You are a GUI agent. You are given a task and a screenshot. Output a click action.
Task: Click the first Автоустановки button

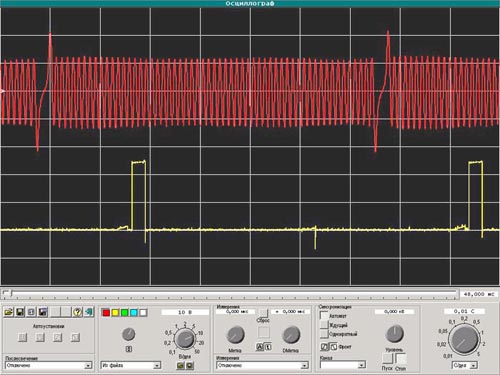22,337
